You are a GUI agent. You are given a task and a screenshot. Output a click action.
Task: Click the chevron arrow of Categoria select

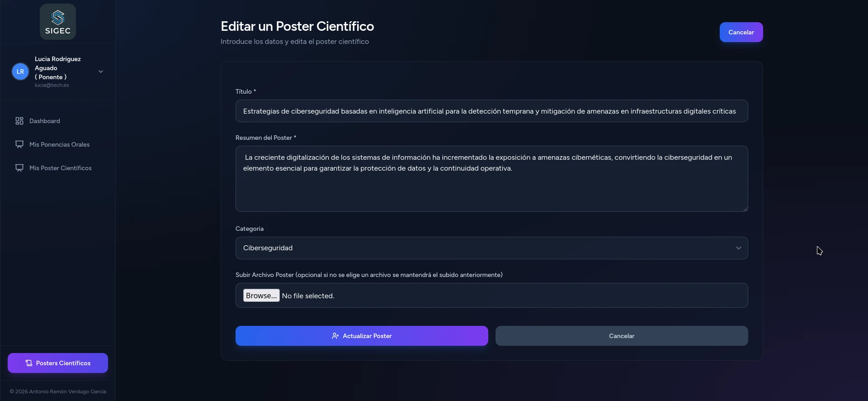click(738, 248)
